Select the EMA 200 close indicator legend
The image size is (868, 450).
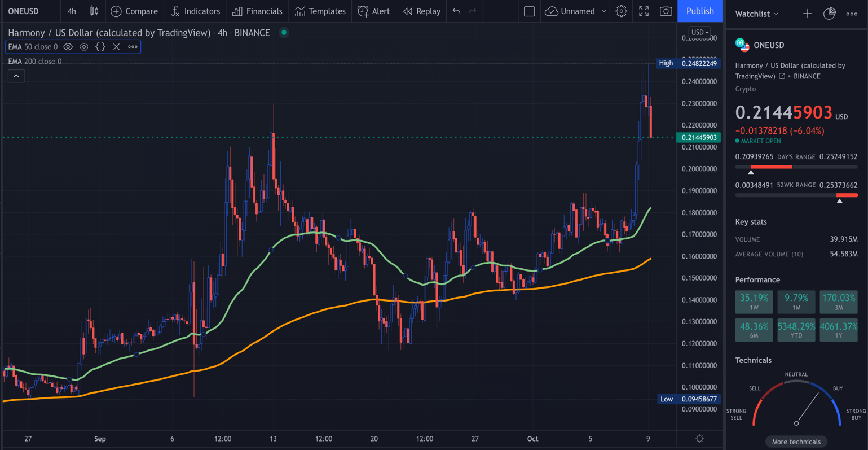(x=35, y=61)
